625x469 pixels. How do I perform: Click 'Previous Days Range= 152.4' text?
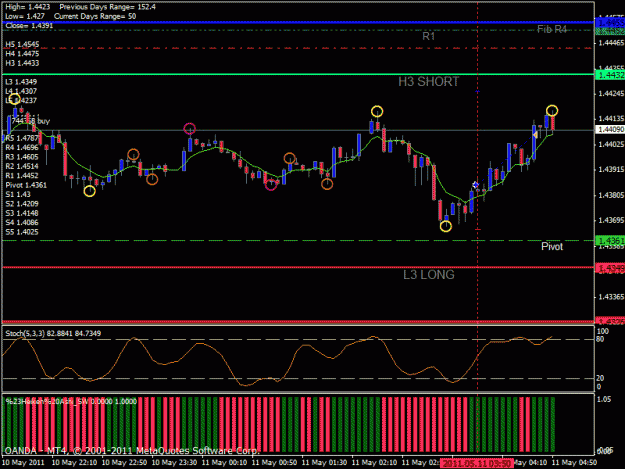(108, 7)
